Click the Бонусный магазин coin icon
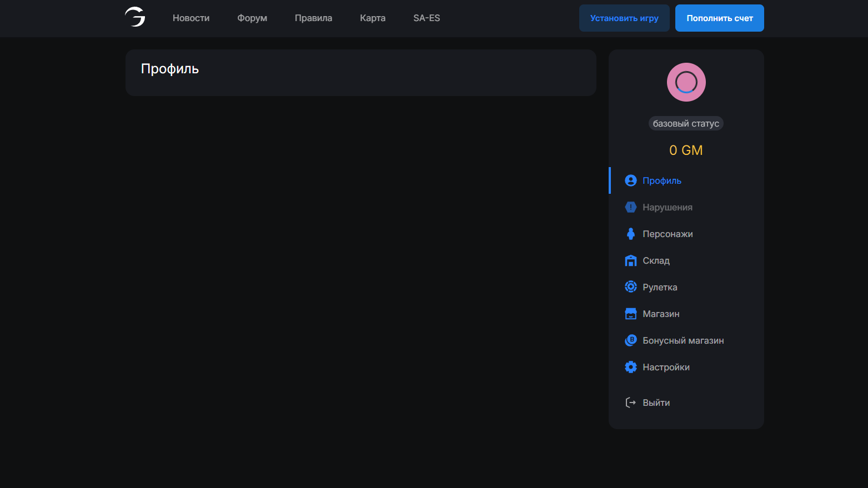The image size is (868, 488). point(630,340)
